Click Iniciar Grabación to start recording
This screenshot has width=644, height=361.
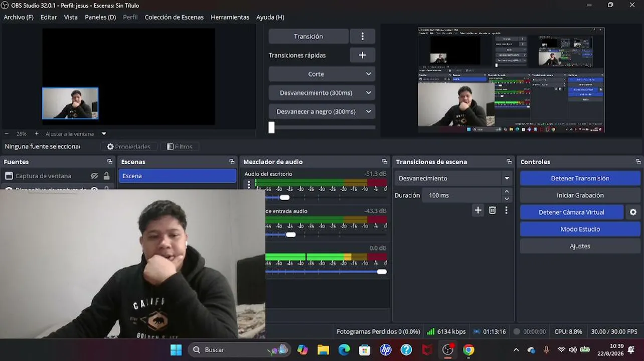pos(580,195)
